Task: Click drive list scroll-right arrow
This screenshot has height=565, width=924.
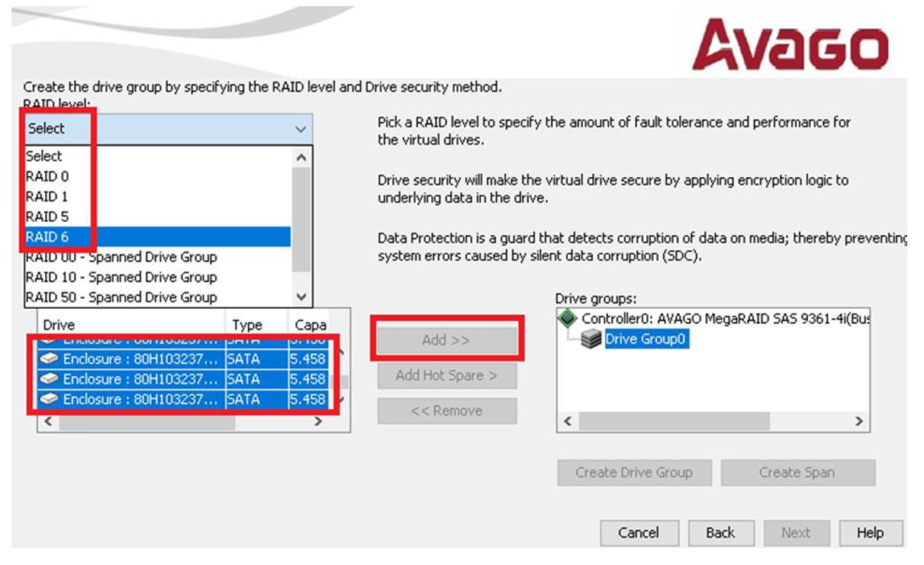Action: 319,422
